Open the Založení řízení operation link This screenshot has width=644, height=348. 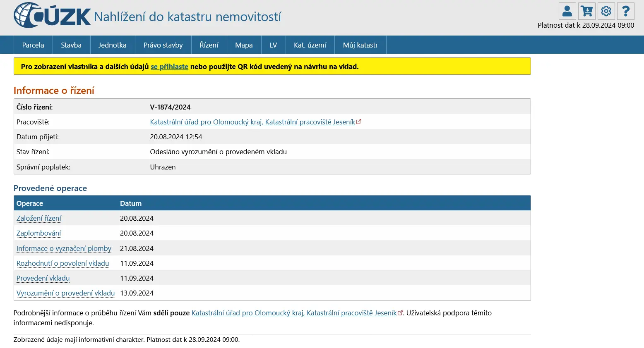coord(39,218)
